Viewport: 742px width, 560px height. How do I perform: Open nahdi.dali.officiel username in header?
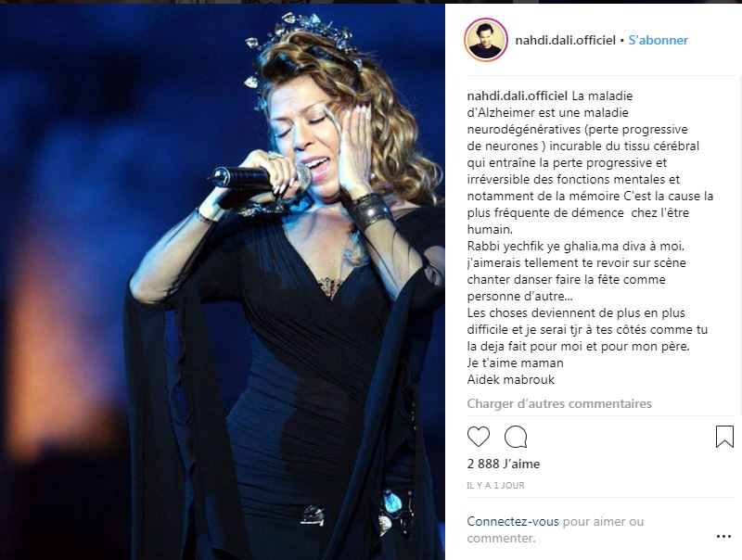[566, 40]
